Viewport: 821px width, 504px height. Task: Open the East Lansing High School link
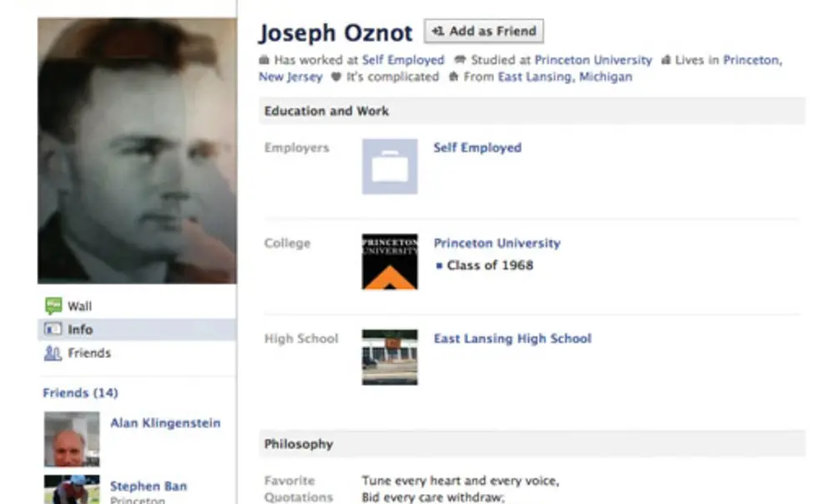click(512, 338)
